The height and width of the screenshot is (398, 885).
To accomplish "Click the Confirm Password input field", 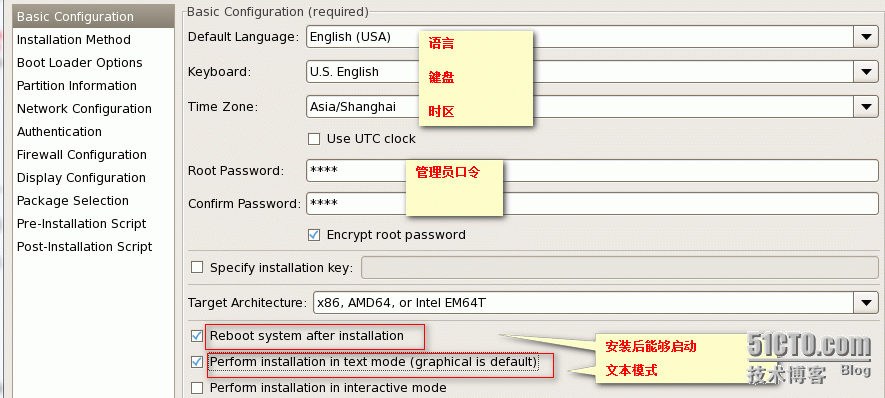I will pyautogui.click(x=592, y=203).
